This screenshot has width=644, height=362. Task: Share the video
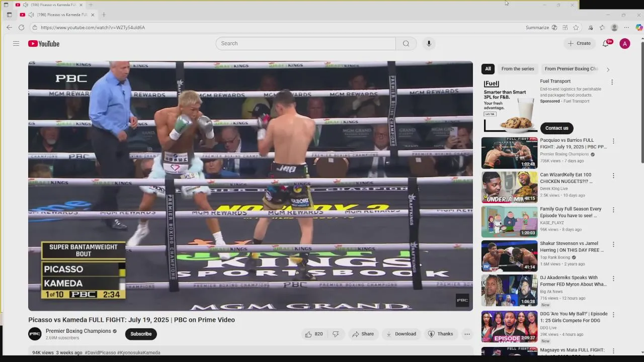[363, 334]
